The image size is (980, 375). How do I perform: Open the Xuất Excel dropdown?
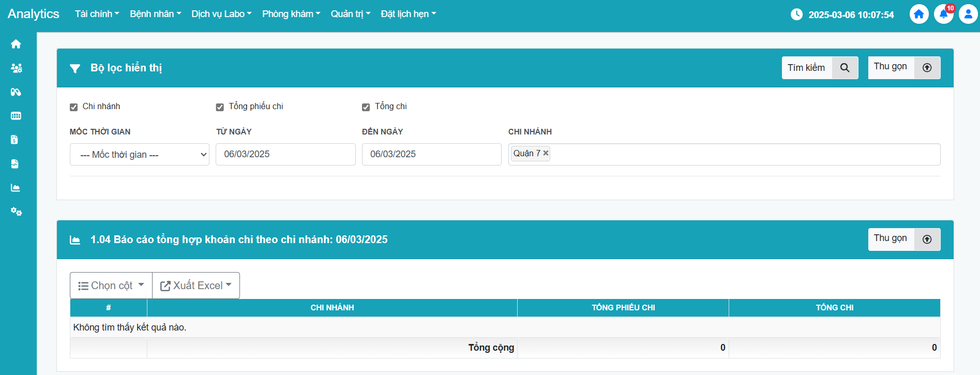196,286
